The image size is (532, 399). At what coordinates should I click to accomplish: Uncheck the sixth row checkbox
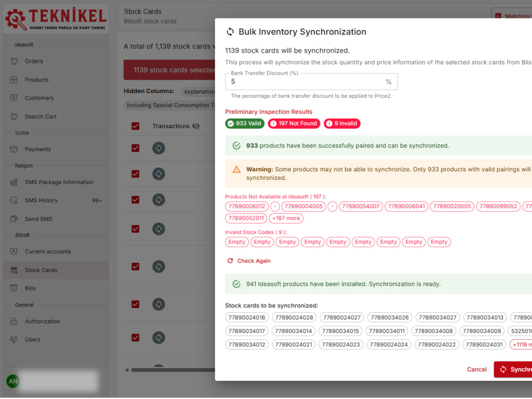(135, 304)
